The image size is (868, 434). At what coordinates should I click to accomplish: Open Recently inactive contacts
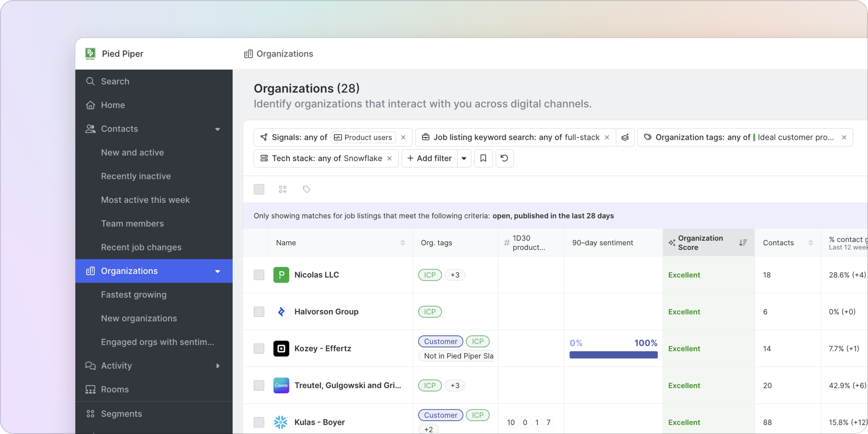pos(136,176)
